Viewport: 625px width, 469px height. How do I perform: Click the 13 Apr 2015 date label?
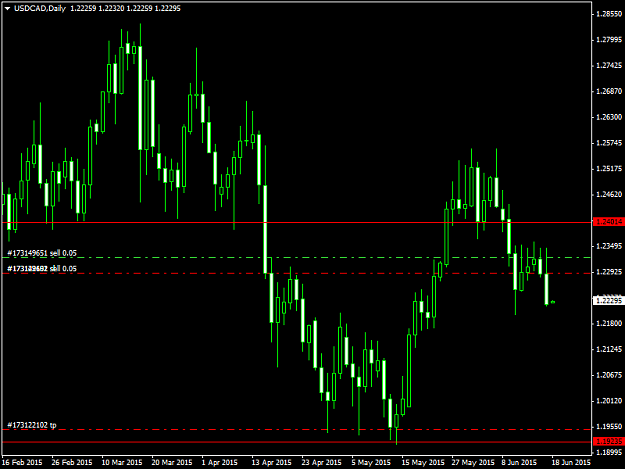click(271, 463)
